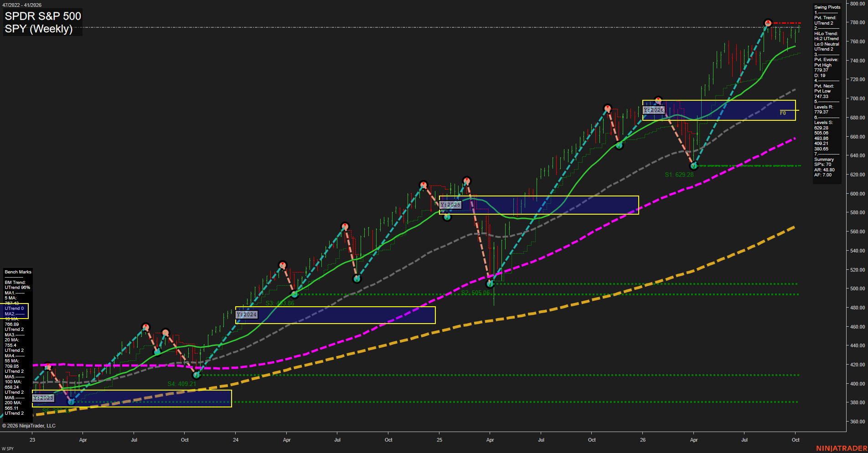Click the S2: 505.06 support label
The height and width of the screenshot is (453, 868).
coord(475,293)
